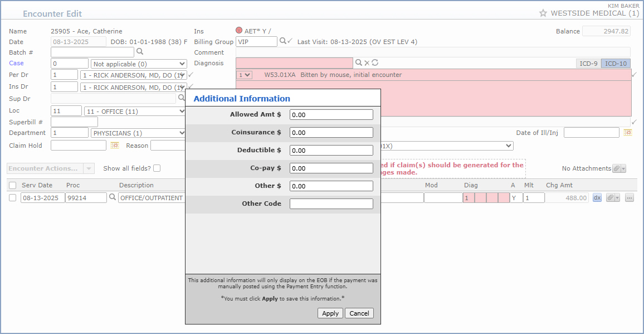Open the Loc 11 - OFFICE dropdown
Viewport: 644px width, 334px height.
click(x=135, y=111)
